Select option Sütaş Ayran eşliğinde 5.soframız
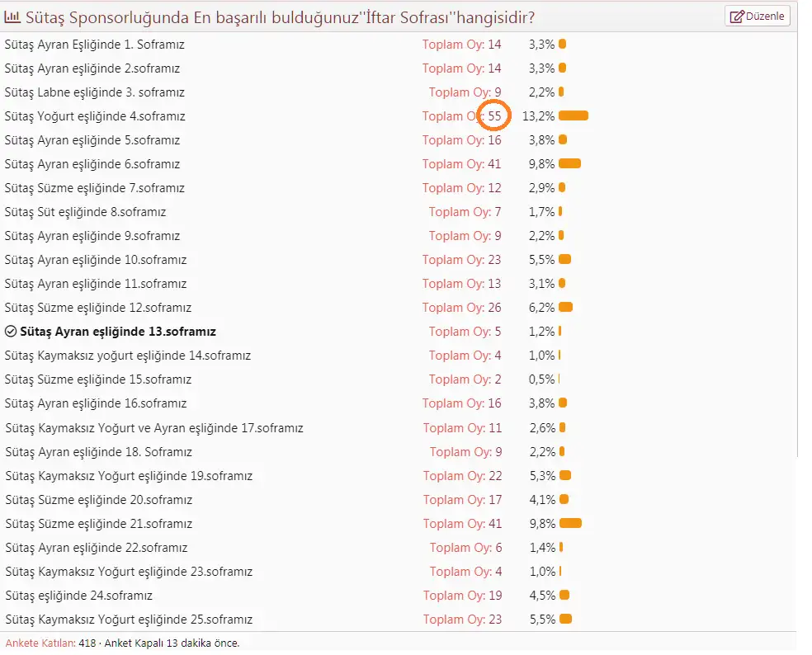812x655 pixels. point(92,139)
